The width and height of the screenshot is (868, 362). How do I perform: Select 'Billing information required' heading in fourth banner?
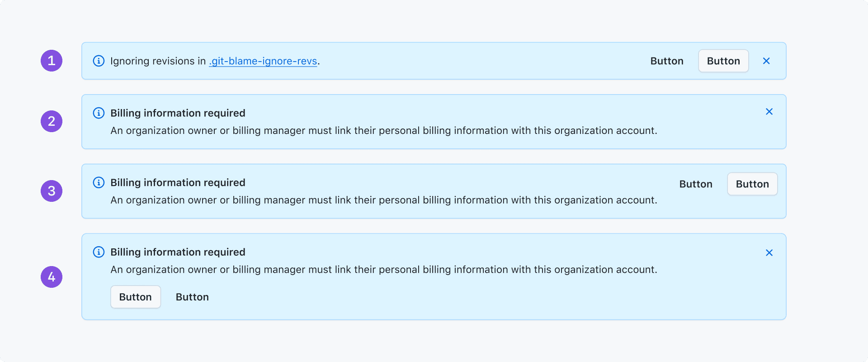click(x=178, y=252)
